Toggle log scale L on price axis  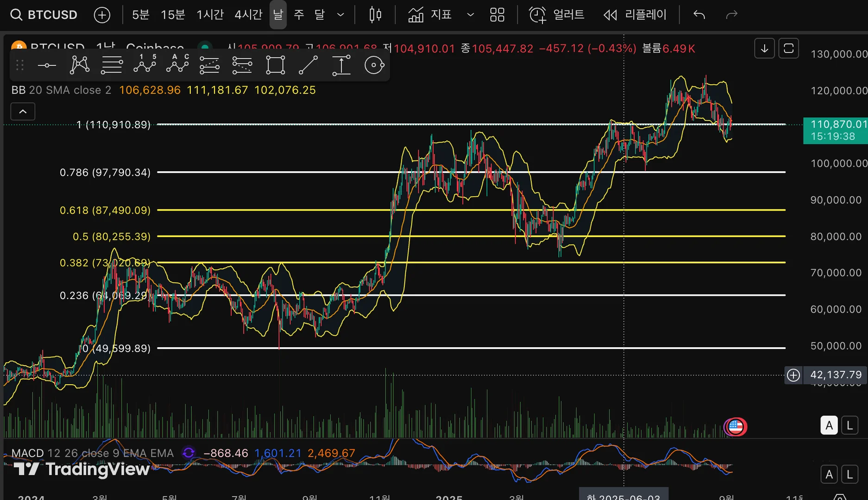[849, 425]
